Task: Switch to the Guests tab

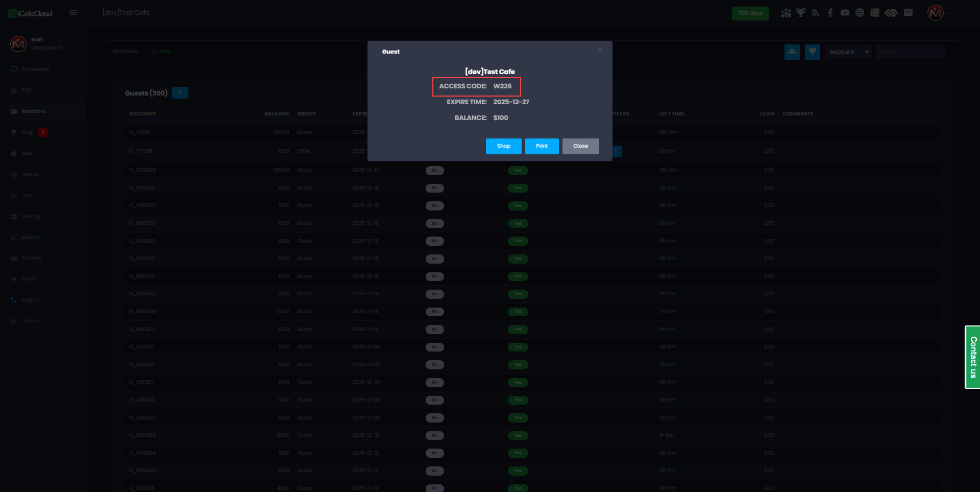Action: [x=161, y=52]
